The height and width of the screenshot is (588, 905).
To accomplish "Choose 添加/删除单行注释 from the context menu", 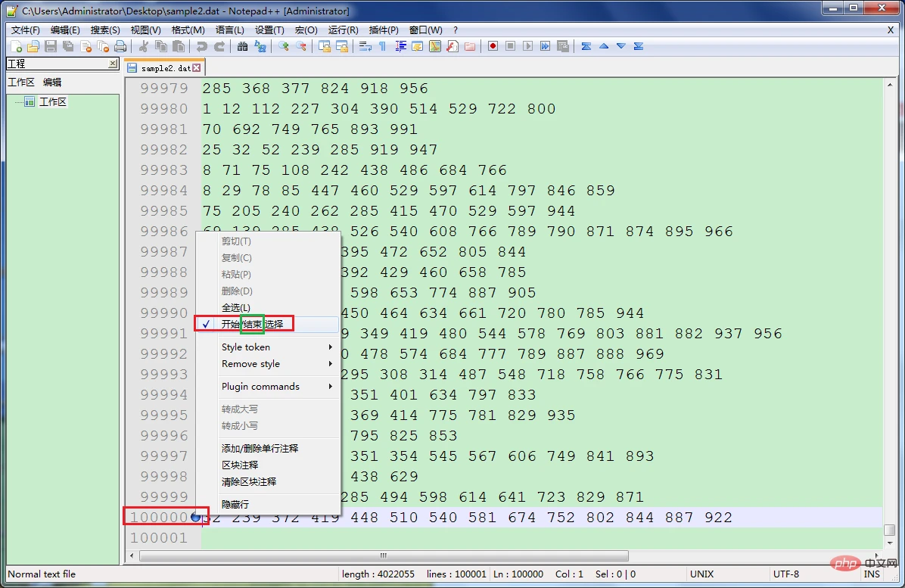I will [268, 448].
